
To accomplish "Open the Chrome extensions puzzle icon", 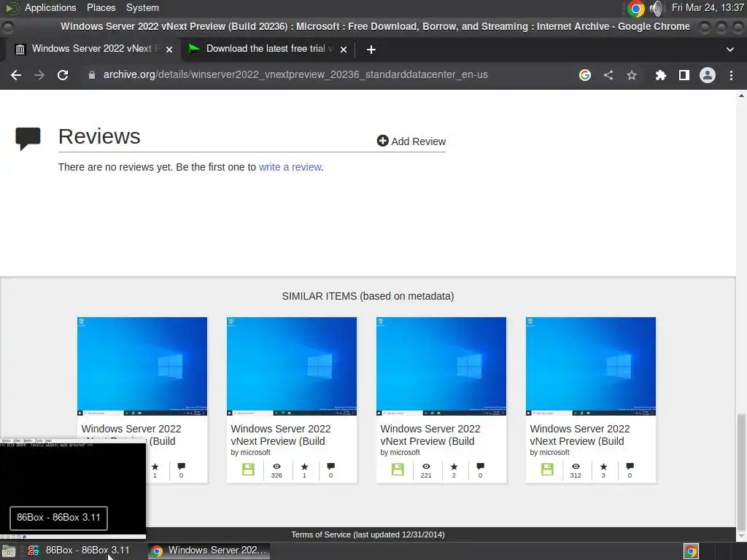I will 660,75.
